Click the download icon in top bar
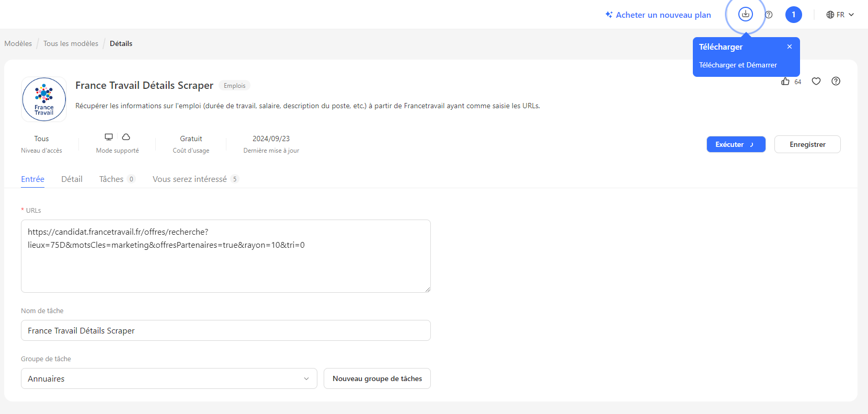 [x=745, y=15]
